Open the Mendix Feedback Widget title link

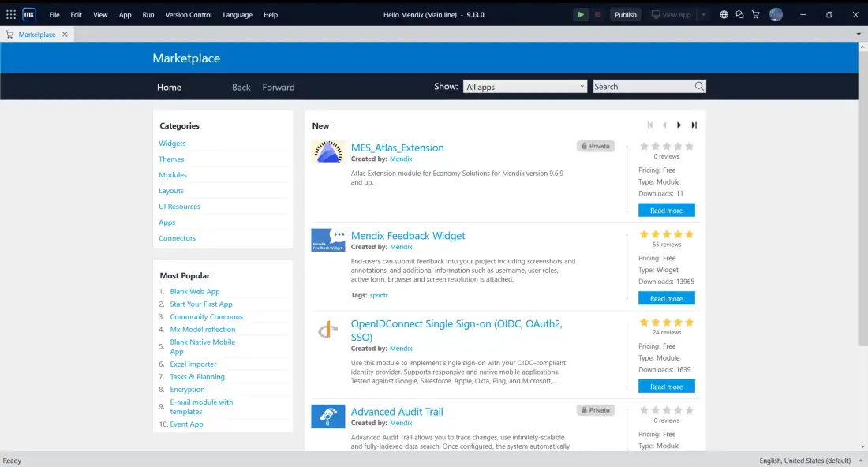click(x=408, y=236)
